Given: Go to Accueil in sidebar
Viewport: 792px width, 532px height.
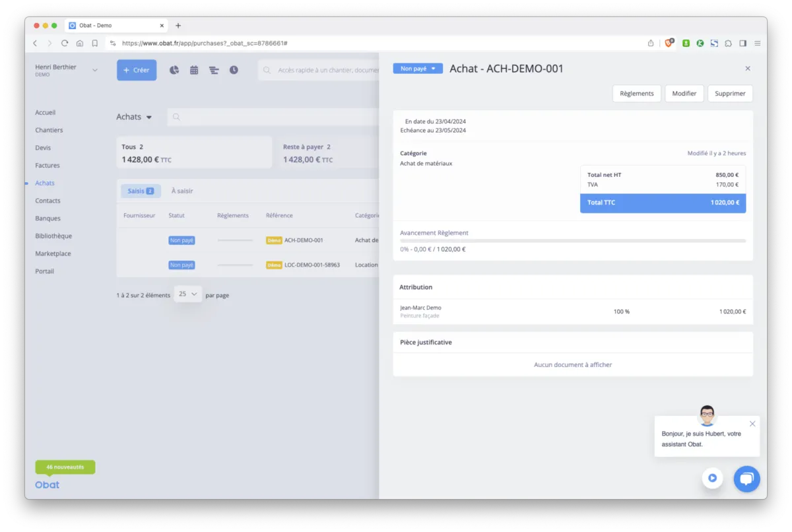Looking at the screenshot, I should (x=46, y=112).
